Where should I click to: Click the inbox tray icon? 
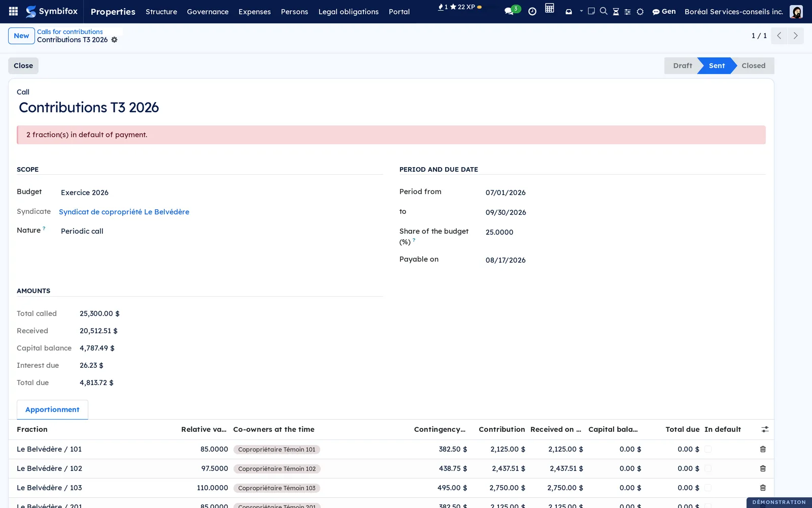tap(569, 11)
